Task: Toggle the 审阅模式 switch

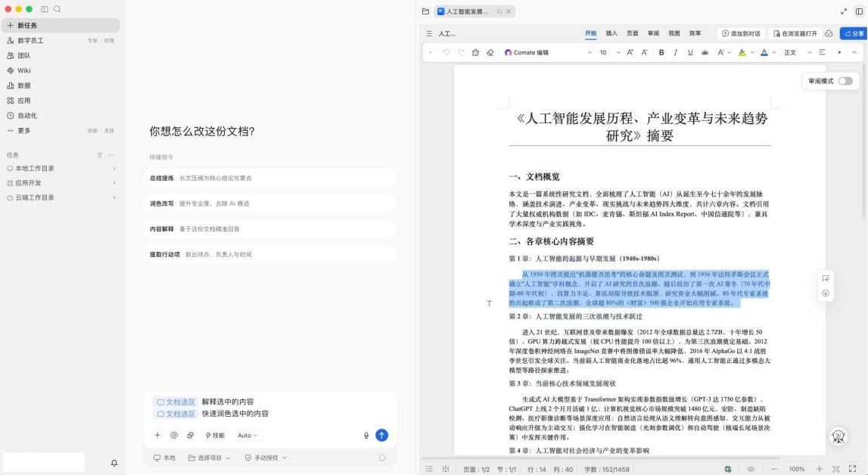Action: 845,81
